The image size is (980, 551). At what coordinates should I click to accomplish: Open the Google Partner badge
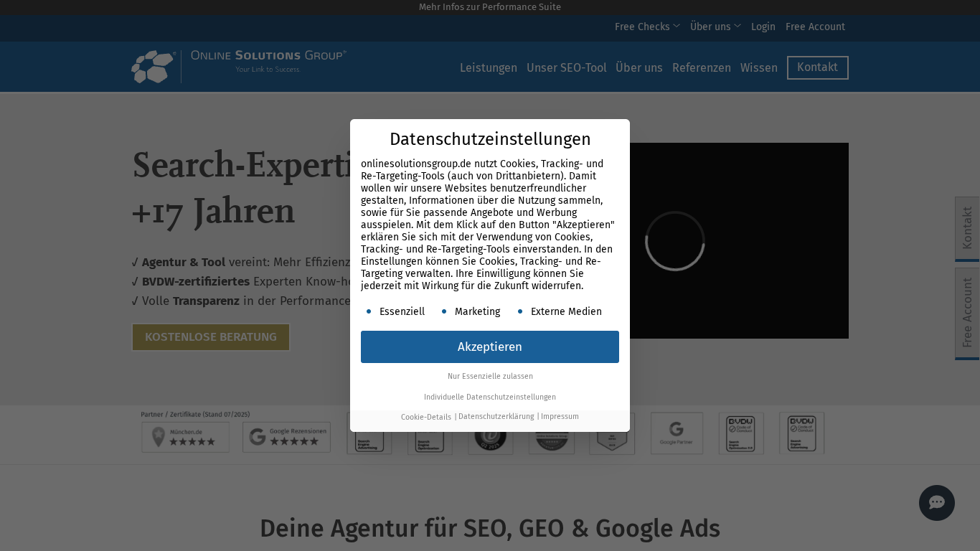(677, 433)
